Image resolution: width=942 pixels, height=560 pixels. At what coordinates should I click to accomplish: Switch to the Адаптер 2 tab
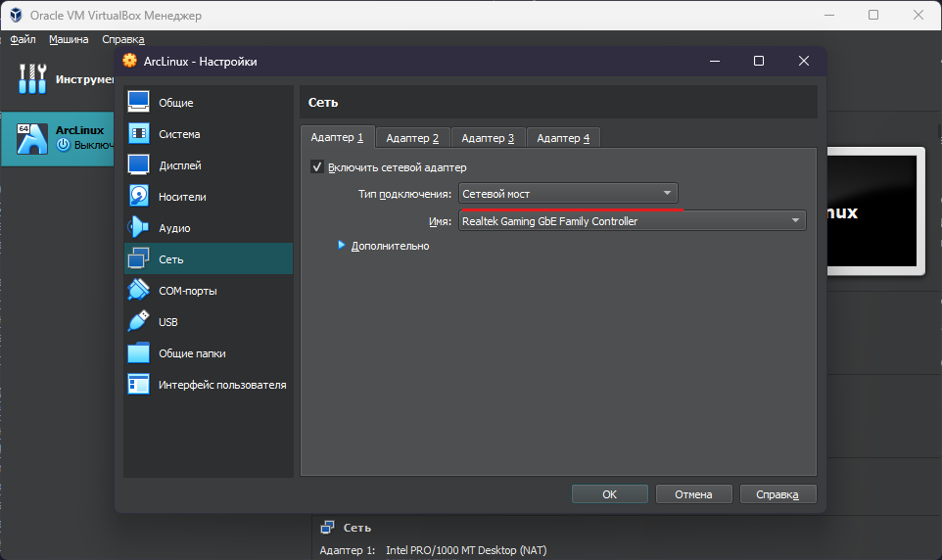click(412, 138)
